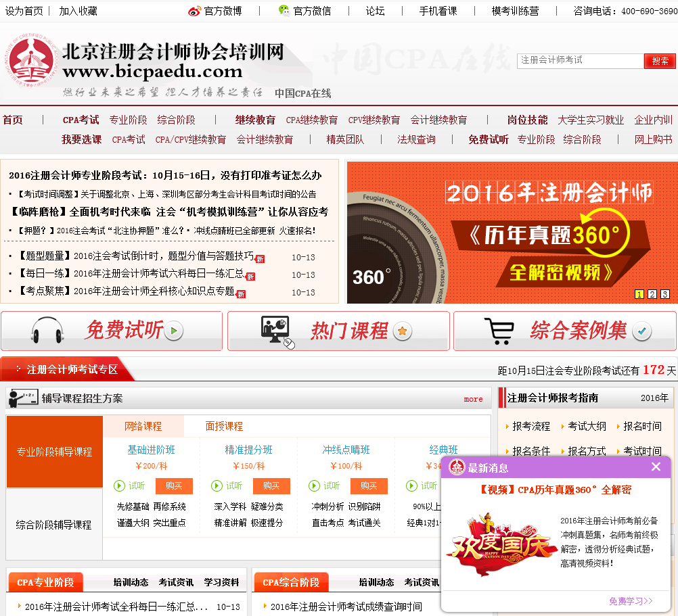Open 网上购书 navigation item
678x616 pixels.
click(x=654, y=139)
